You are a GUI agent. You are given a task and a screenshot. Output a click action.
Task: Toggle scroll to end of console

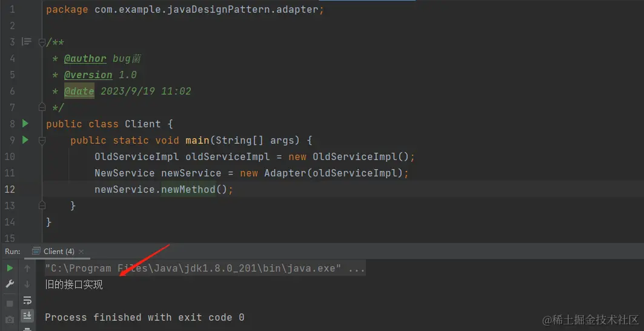[x=27, y=315]
